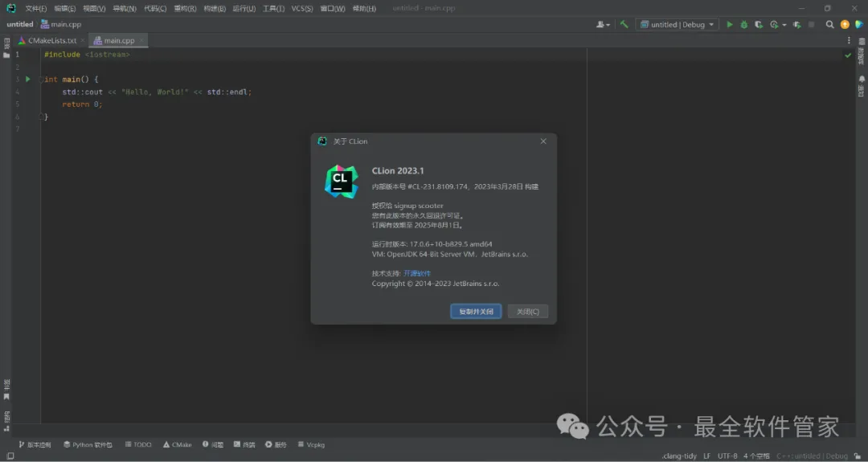Screen dimensions: 868x462
Task: Open the 开源软件 link in About dialog
Action: coord(417,273)
